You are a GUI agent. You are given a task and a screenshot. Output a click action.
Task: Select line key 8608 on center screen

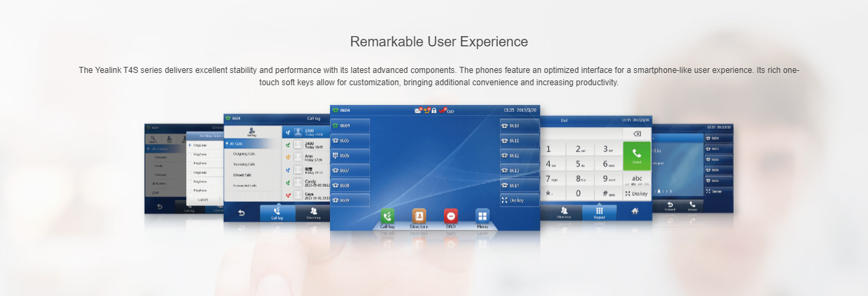coord(350,186)
